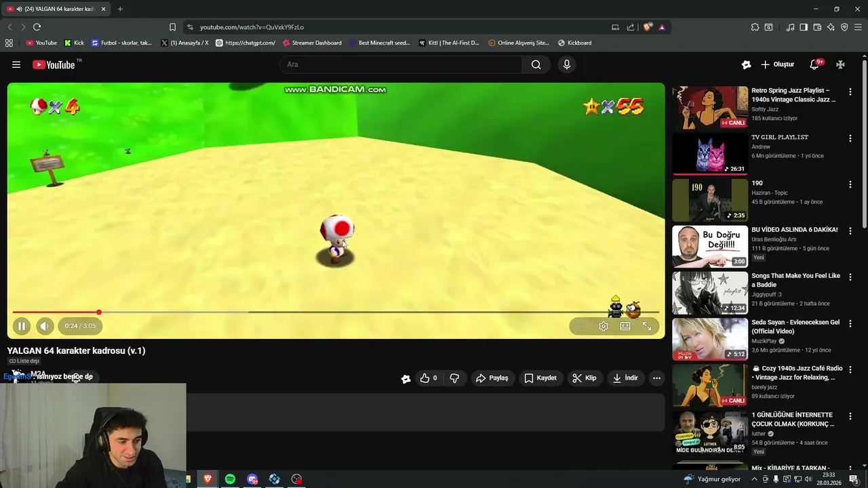This screenshot has height=488, width=868.
Task: Open Brave playlist music note icon
Action: click(790, 27)
